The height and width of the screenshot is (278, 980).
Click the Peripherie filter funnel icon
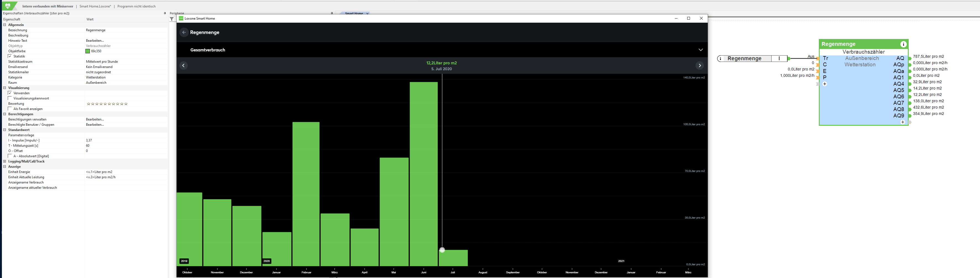click(172, 19)
